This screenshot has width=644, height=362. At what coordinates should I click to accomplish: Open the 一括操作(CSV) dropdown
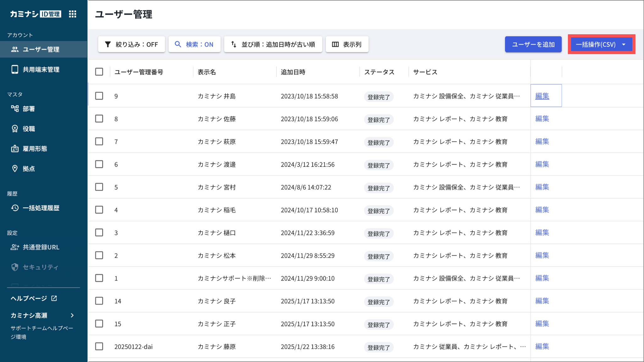[601, 44]
